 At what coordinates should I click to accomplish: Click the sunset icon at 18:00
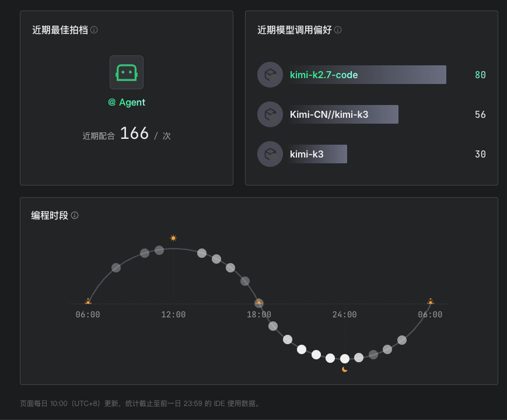(258, 302)
